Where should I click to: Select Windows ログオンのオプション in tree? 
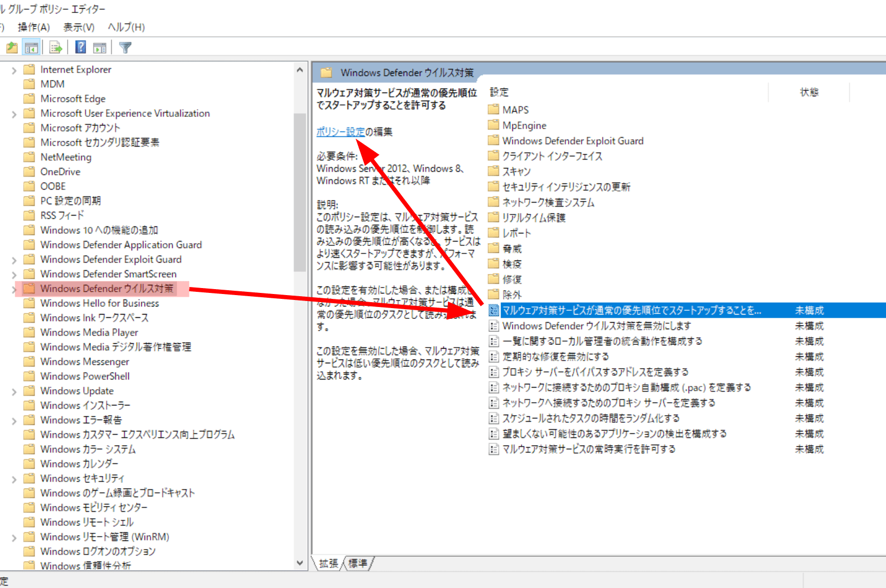(x=98, y=552)
